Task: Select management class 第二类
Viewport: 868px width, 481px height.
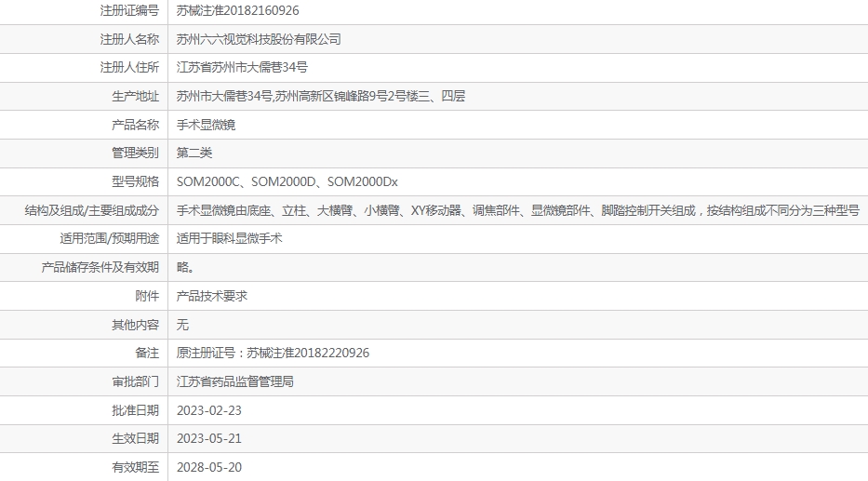Action: [194, 153]
